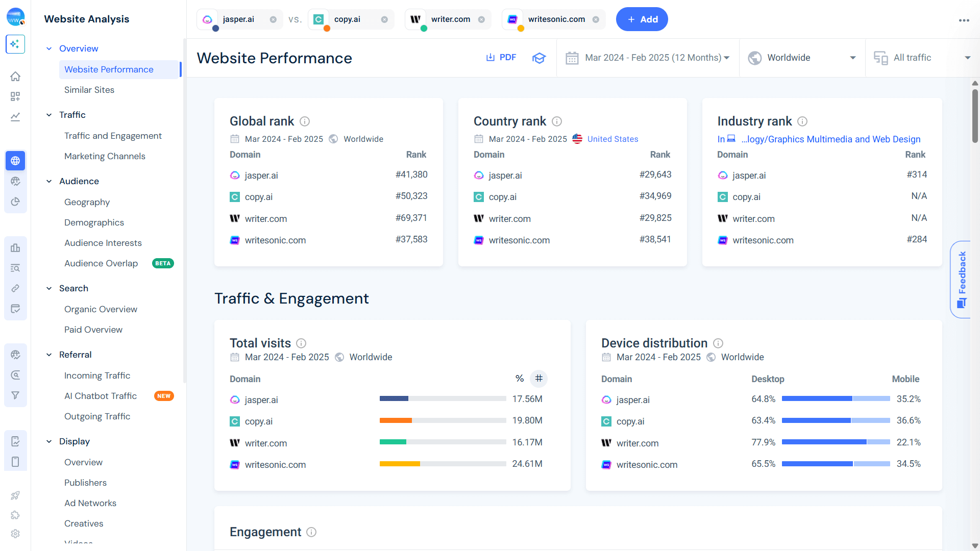Viewport: 980px width, 551px height.
Task: Toggle the filter icon in the sidebar
Action: tap(15, 395)
